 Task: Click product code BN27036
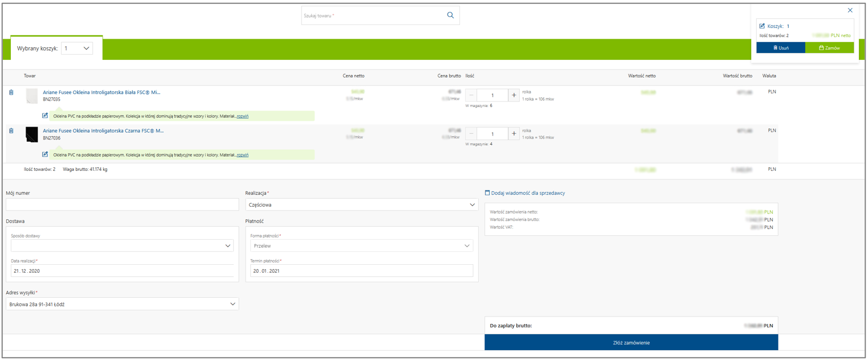51,138
